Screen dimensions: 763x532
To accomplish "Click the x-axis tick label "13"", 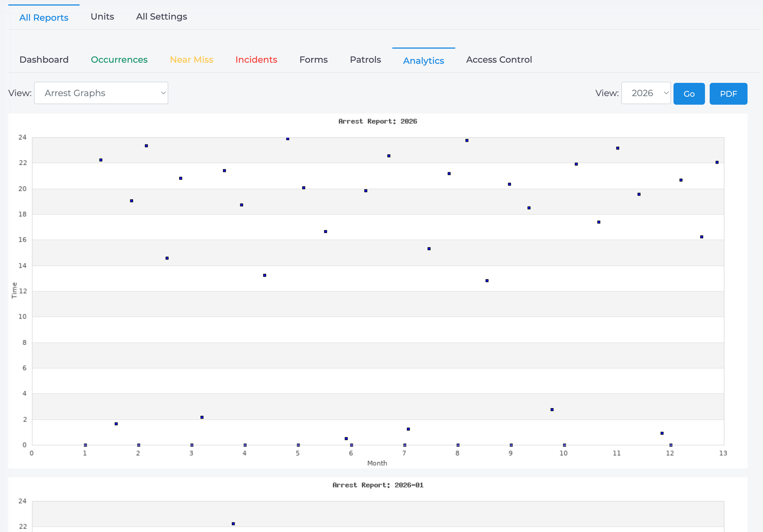I will tap(723, 453).
